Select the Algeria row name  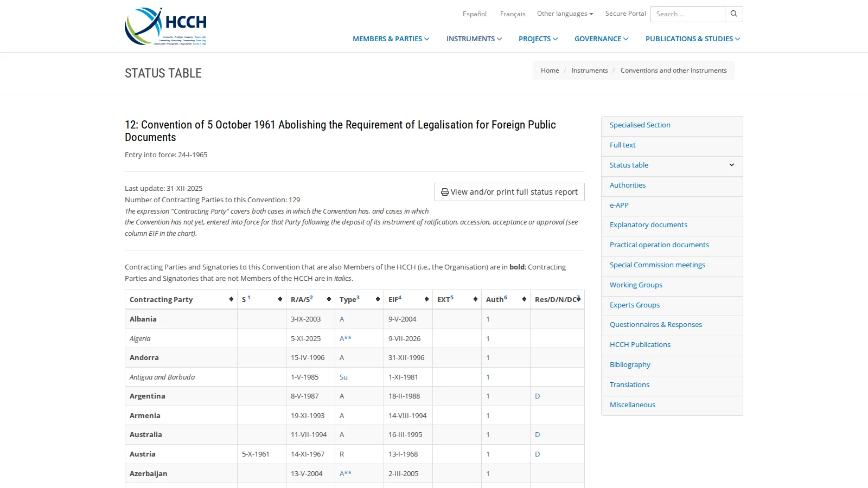tap(140, 339)
